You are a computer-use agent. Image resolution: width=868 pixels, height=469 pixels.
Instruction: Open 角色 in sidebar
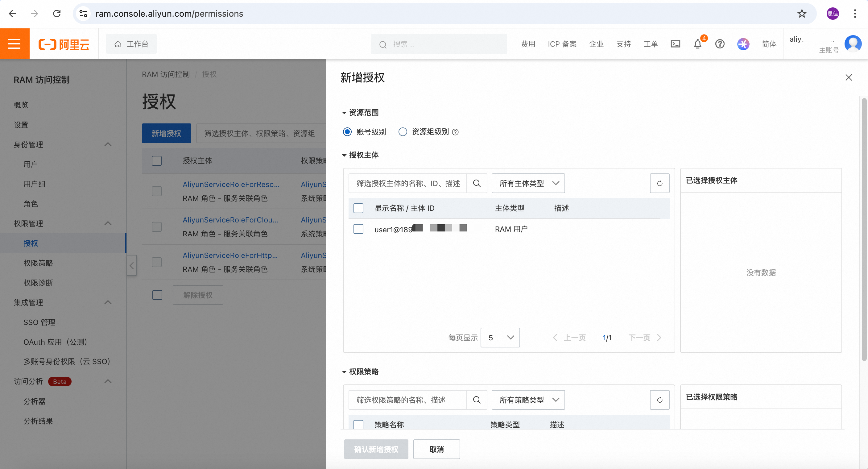point(31,204)
